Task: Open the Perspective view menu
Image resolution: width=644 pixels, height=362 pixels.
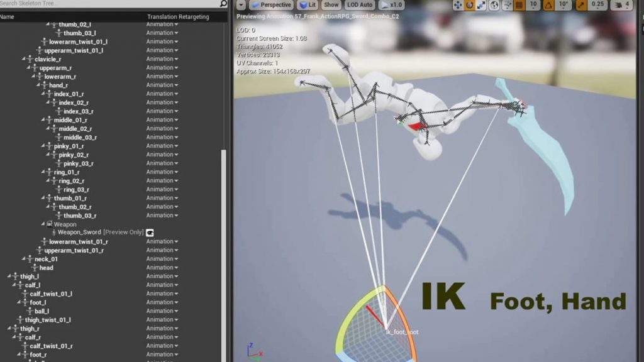Action: pyautogui.click(x=271, y=5)
